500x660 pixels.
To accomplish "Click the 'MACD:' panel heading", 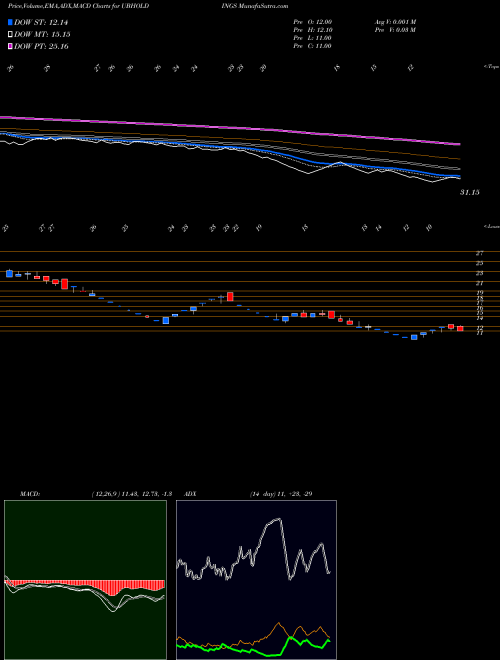I will (30, 494).
